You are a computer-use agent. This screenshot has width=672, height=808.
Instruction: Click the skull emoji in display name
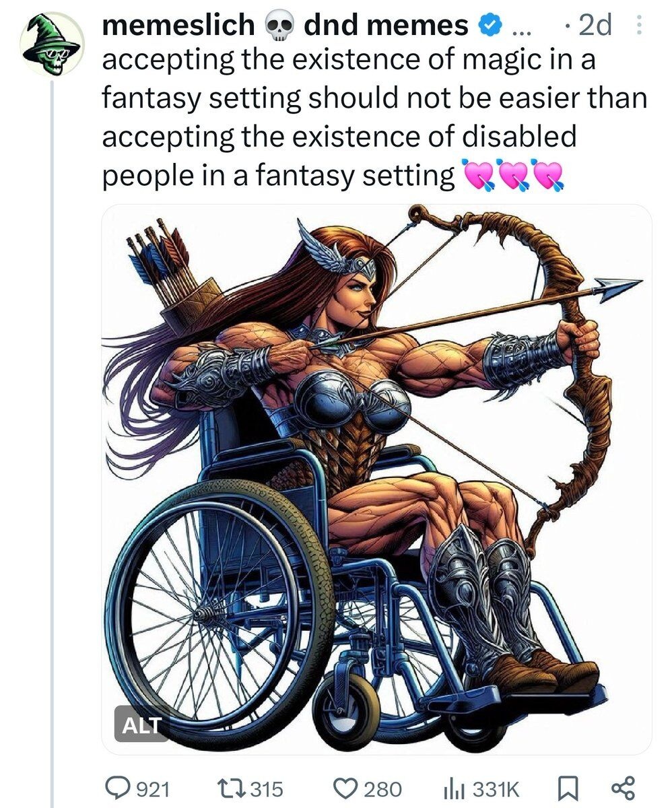point(279,26)
